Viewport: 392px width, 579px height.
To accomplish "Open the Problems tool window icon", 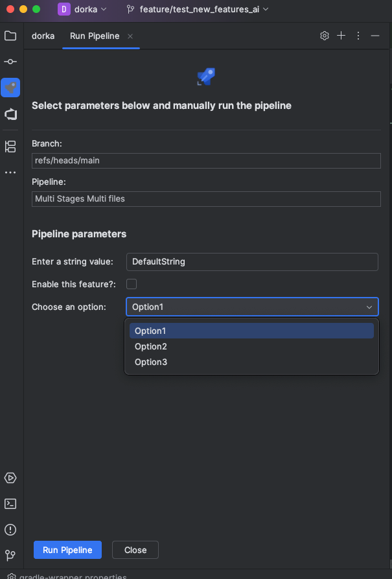I will point(10,530).
